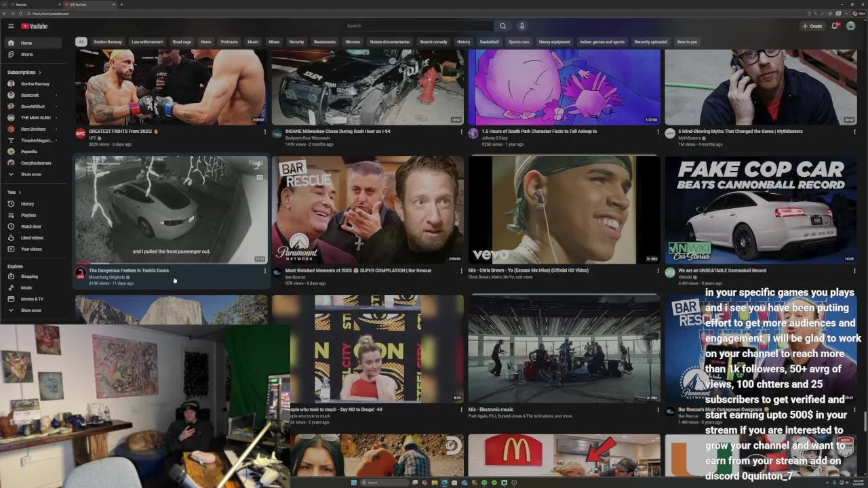Viewport: 868px width, 488px height.
Task: Open options for Chris Brown mix
Action: [658, 271]
